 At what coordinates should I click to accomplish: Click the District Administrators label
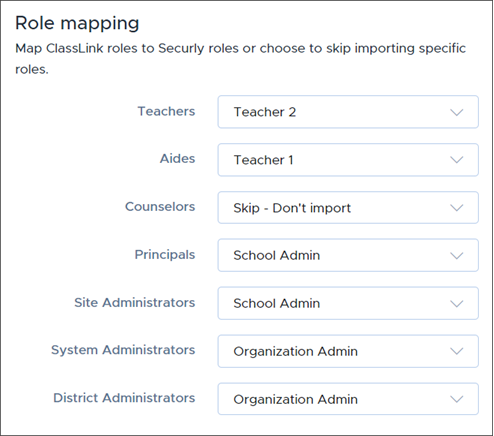124,398
